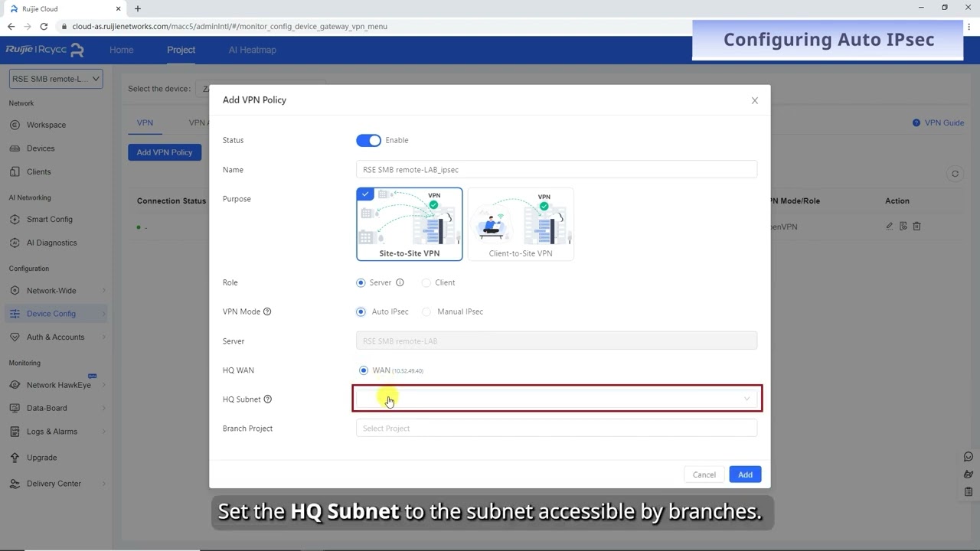
Task: Click the Network HawkEye eye icon
Action: (x=15, y=385)
